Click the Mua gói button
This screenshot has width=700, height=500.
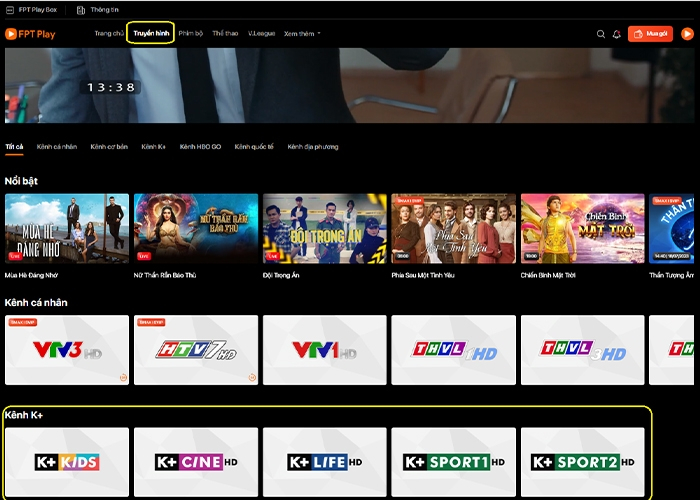click(x=650, y=34)
